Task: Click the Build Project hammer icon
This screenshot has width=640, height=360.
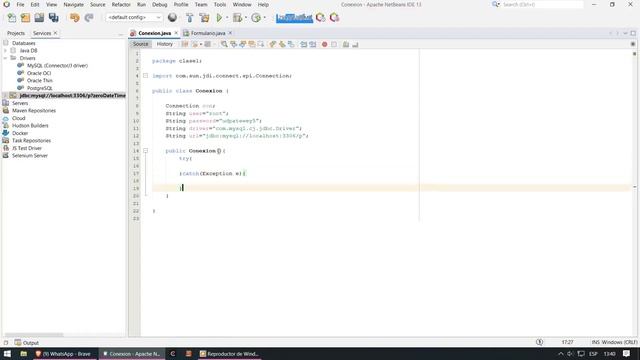Action: click(x=189, y=18)
